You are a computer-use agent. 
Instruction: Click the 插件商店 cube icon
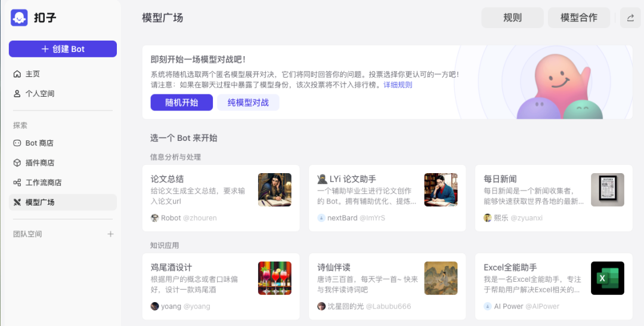point(17,163)
